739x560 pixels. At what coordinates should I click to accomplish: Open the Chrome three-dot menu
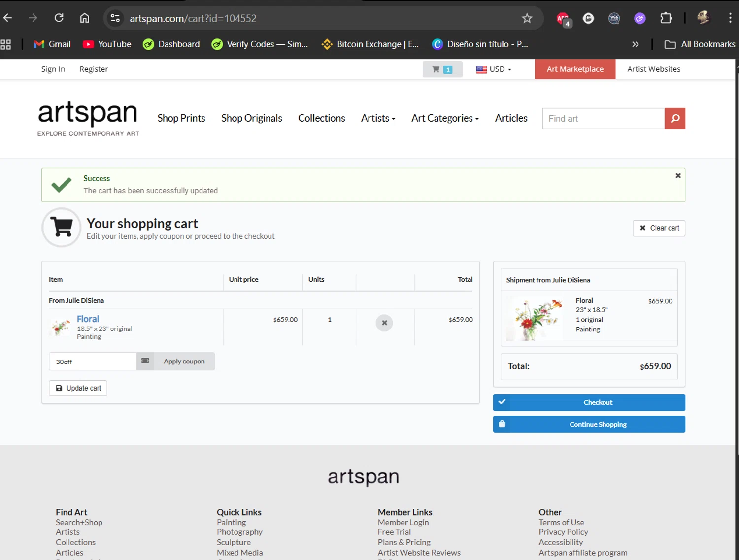coord(730,18)
